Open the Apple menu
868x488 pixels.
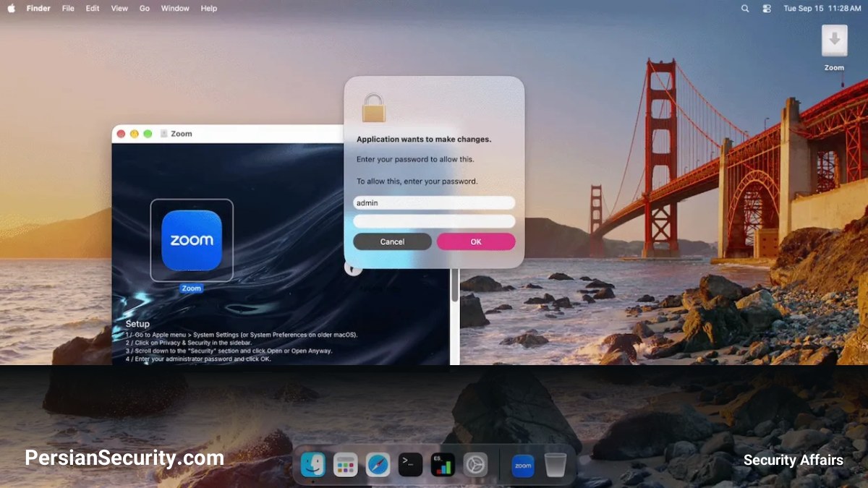click(11, 8)
